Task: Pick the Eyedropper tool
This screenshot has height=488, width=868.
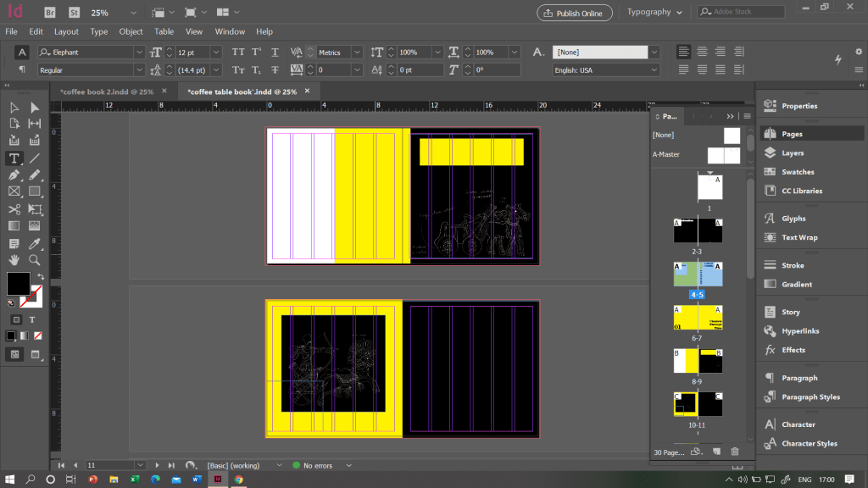Action: 35,243
